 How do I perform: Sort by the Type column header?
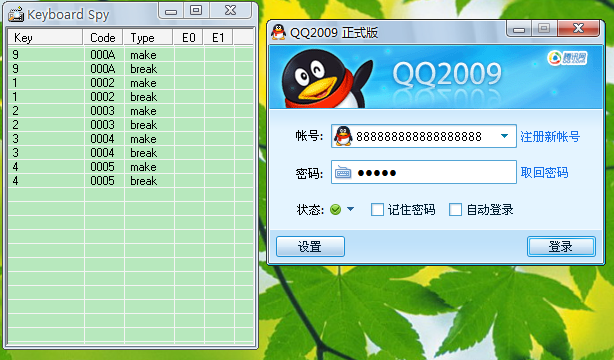click(148, 38)
